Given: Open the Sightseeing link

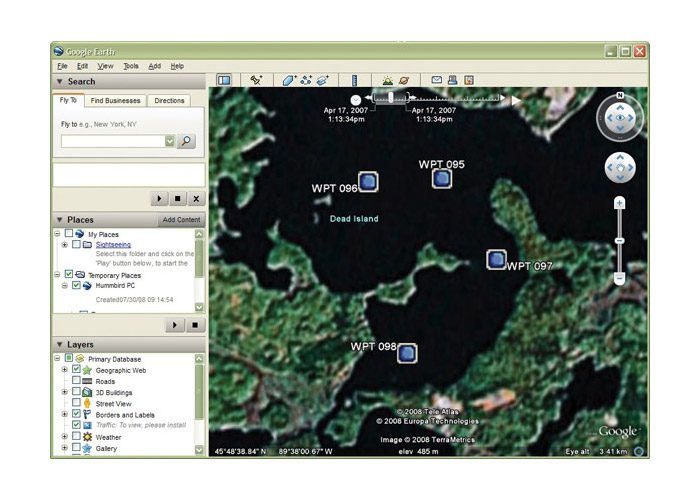Looking at the screenshot, I should pyautogui.click(x=113, y=245).
